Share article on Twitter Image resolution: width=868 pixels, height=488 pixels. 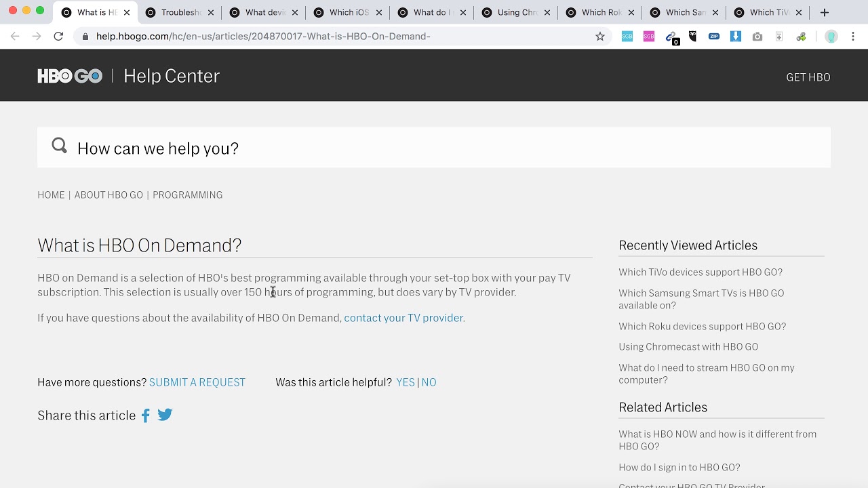[165, 415]
